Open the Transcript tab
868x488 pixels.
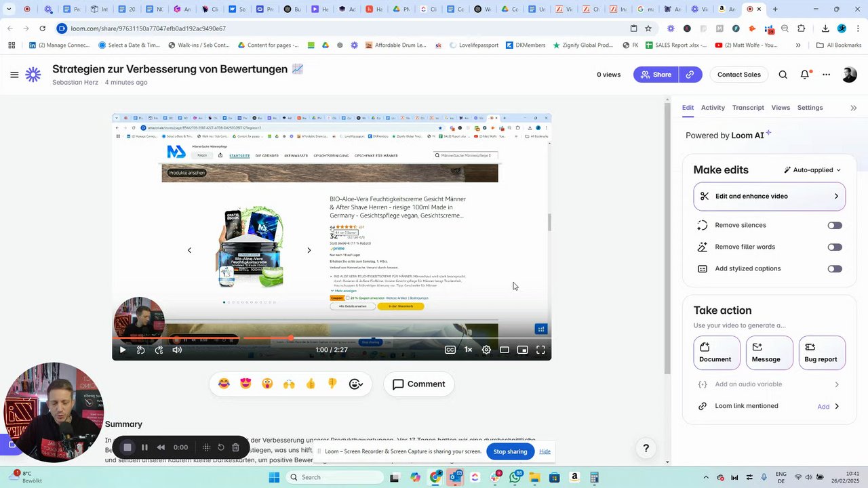pyautogui.click(x=748, y=108)
